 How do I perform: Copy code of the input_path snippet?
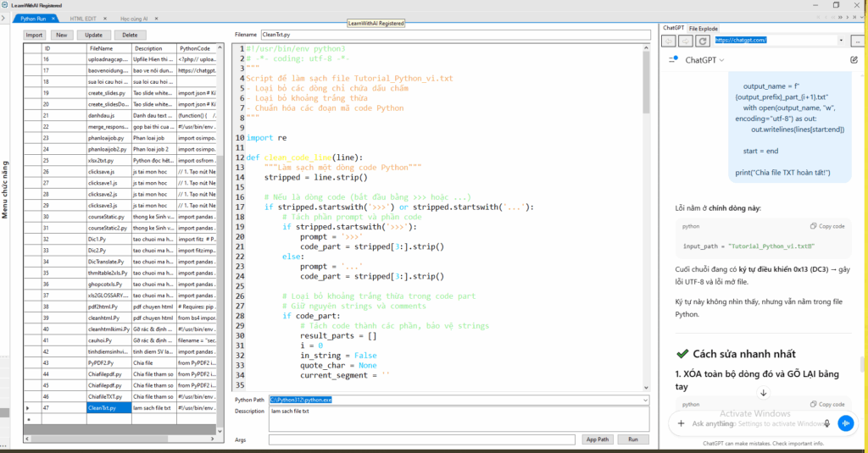(x=827, y=226)
